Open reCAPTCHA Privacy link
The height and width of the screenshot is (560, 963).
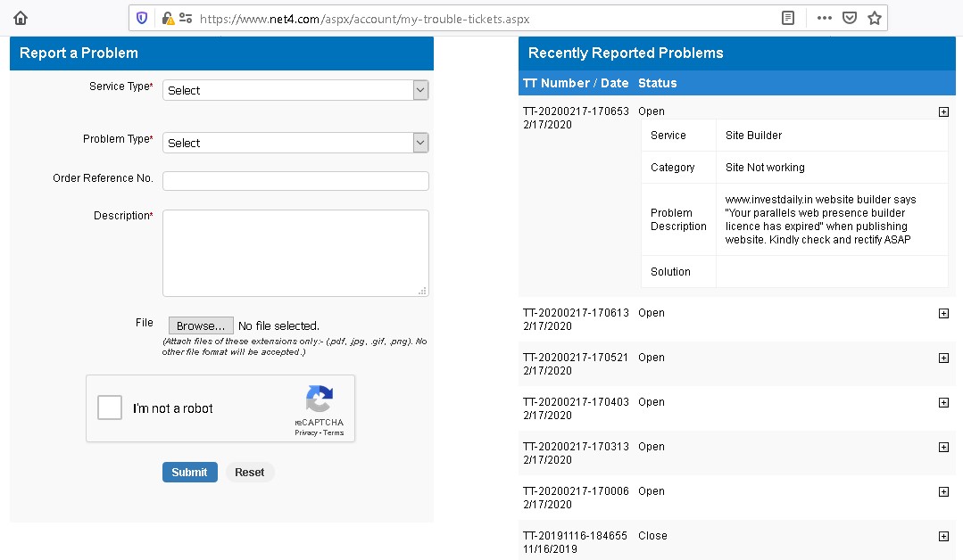(x=305, y=433)
